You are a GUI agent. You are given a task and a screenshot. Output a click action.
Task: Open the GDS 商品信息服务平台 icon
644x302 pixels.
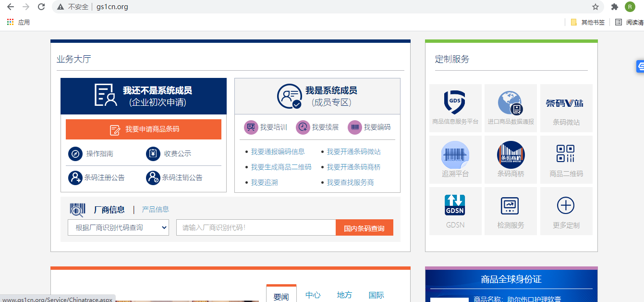(x=455, y=102)
